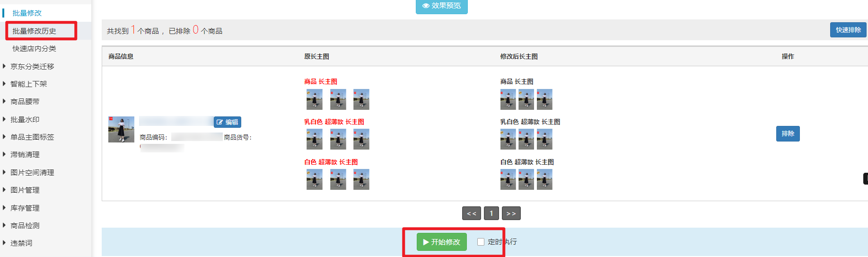This screenshot has width=868, height=257.
Task: Go to the previous page with << button
Action: coord(472,213)
